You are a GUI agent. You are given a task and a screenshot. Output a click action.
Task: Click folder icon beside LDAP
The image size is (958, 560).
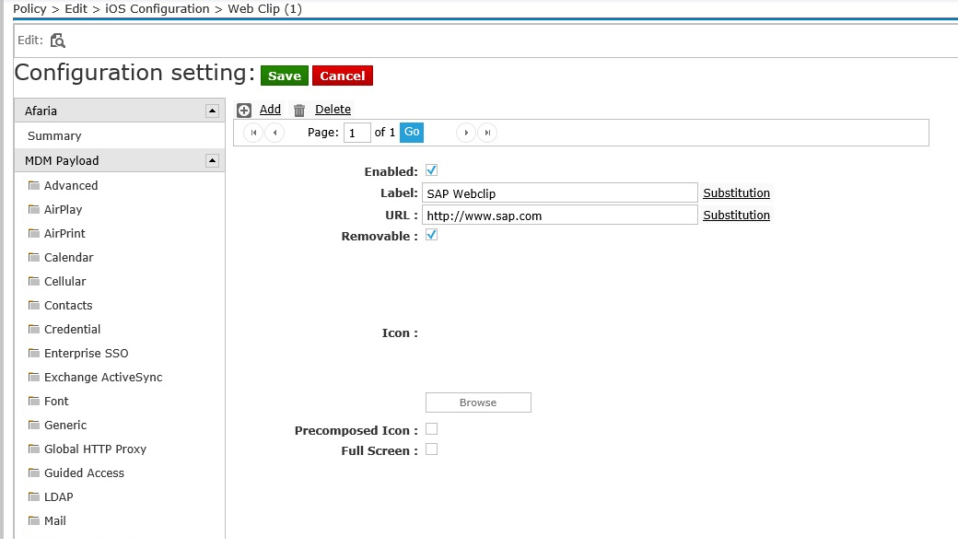[x=34, y=497]
